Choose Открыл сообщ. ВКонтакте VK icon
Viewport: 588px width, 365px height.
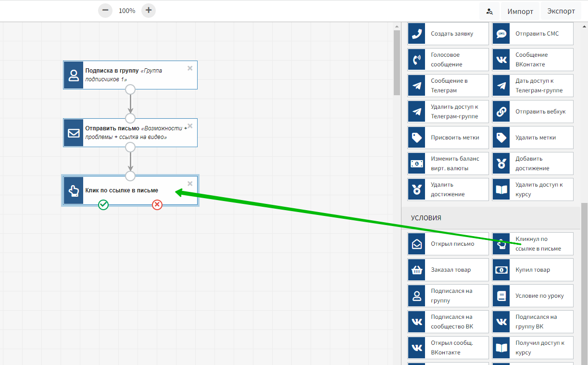click(x=417, y=348)
